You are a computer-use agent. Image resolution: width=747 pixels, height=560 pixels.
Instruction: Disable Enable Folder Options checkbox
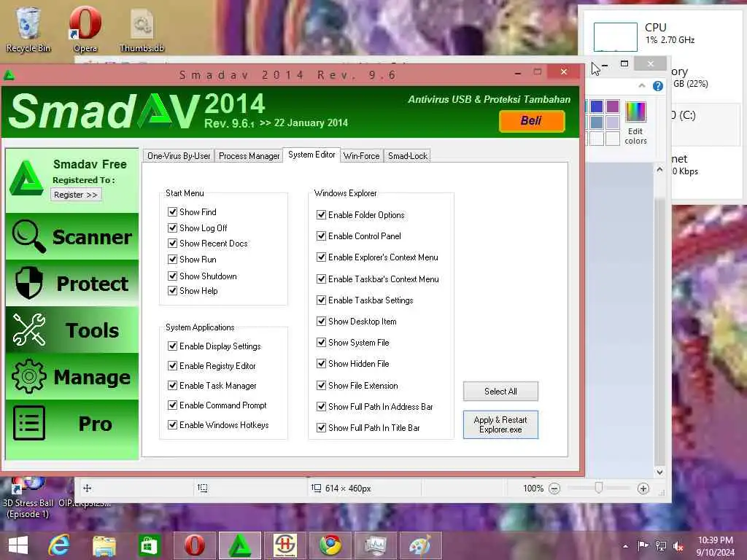tap(321, 214)
